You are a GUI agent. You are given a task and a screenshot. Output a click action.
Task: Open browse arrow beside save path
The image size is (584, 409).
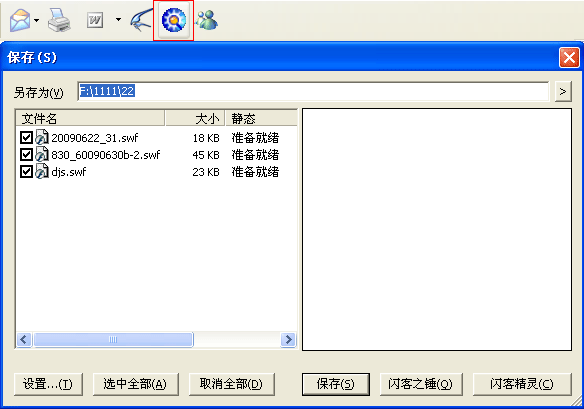coord(563,91)
